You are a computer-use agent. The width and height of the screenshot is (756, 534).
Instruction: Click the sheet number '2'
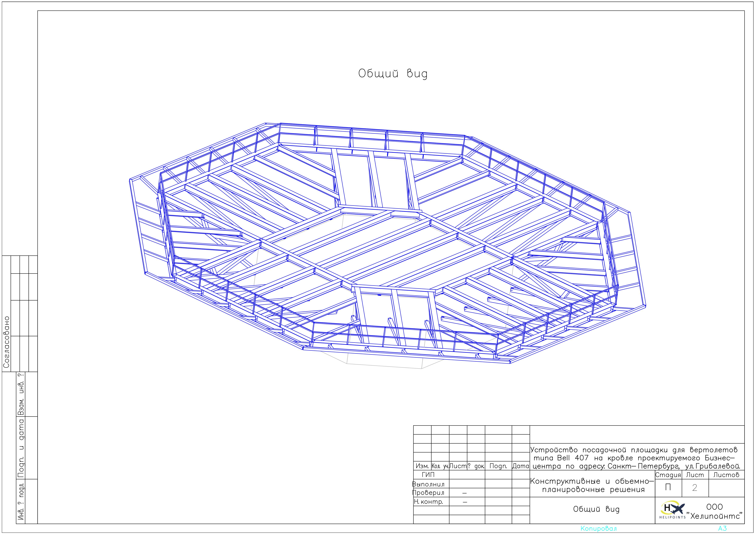695,487
